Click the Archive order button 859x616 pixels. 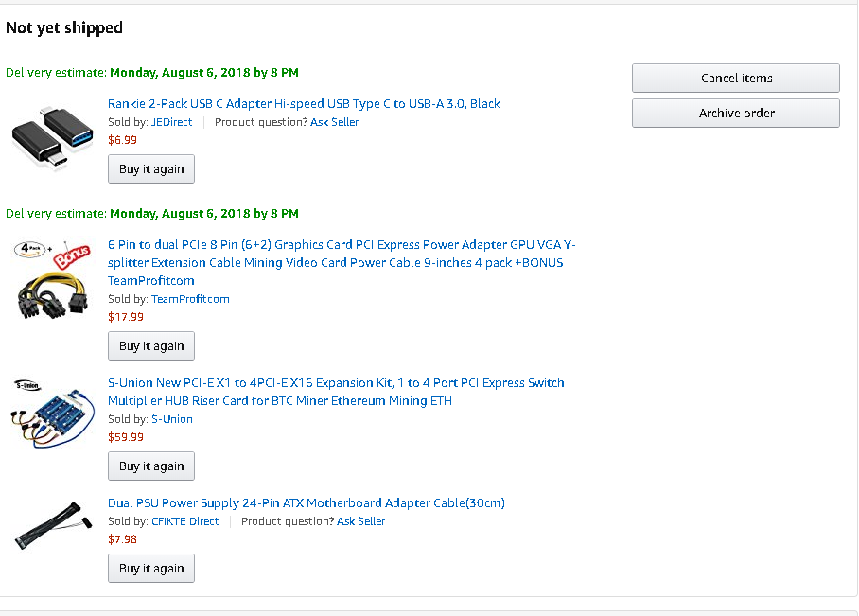pyautogui.click(x=735, y=114)
